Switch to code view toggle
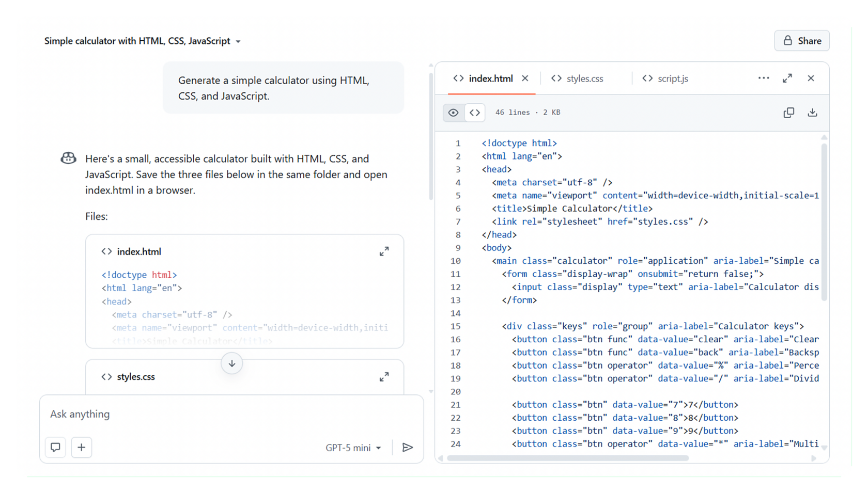 (475, 113)
